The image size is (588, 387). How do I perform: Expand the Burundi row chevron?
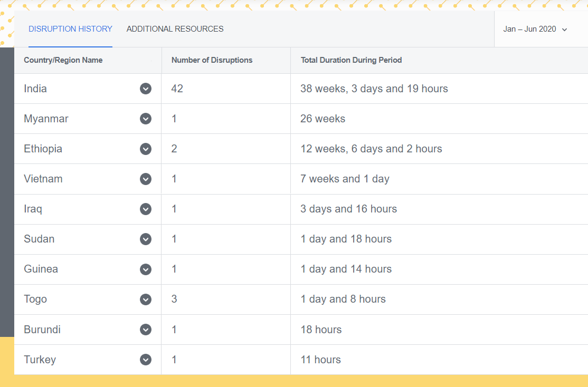point(146,330)
